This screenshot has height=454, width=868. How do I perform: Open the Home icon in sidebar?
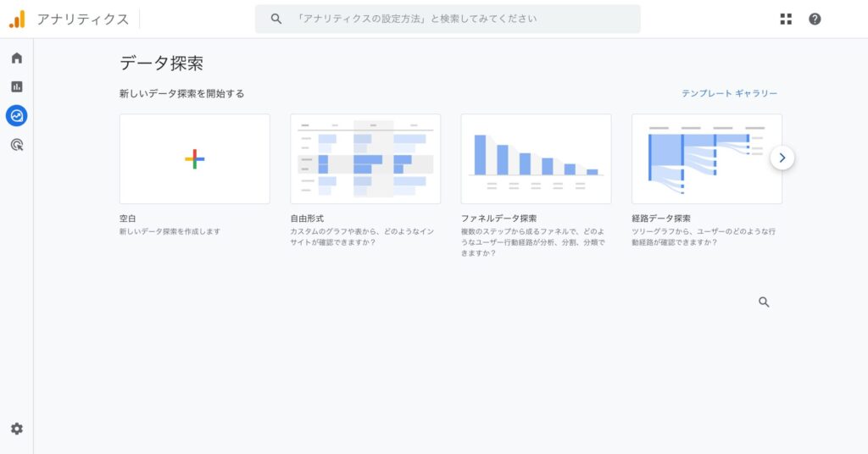(17, 58)
